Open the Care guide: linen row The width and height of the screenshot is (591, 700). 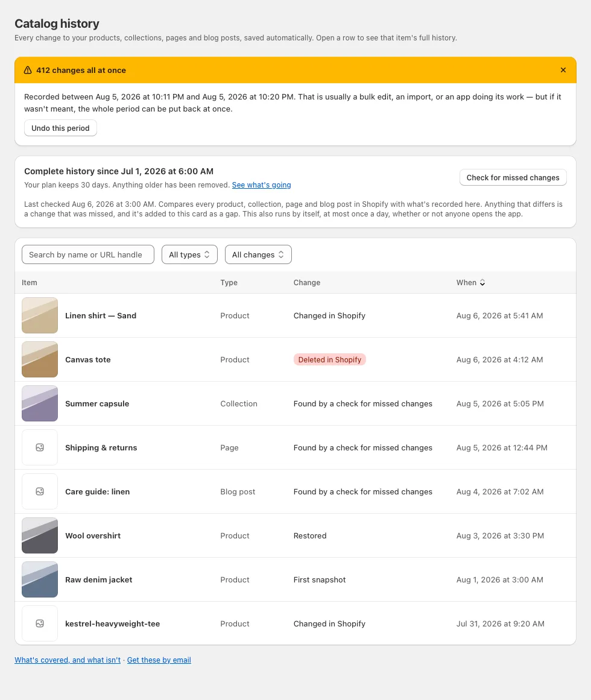[x=295, y=491]
